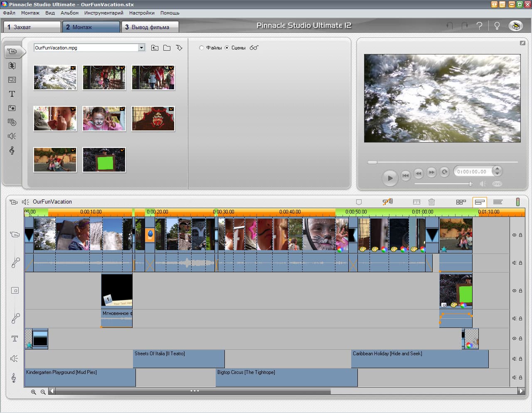Screen dimensions: 532x413
Task: Open the OurFunVacation.mpg dropdown
Action: (x=141, y=48)
